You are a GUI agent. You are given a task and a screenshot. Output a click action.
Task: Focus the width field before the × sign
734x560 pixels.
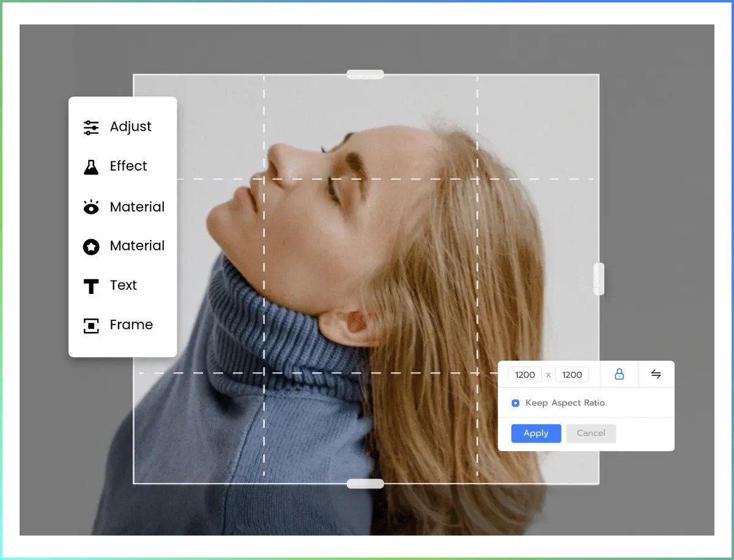click(x=525, y=375)
